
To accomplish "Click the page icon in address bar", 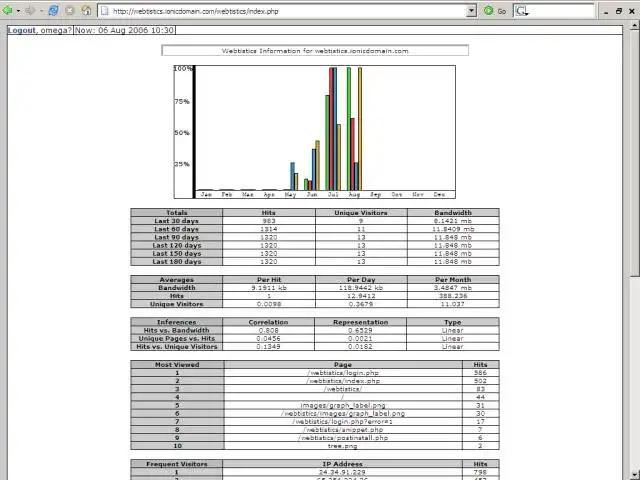I will (105, 11).
